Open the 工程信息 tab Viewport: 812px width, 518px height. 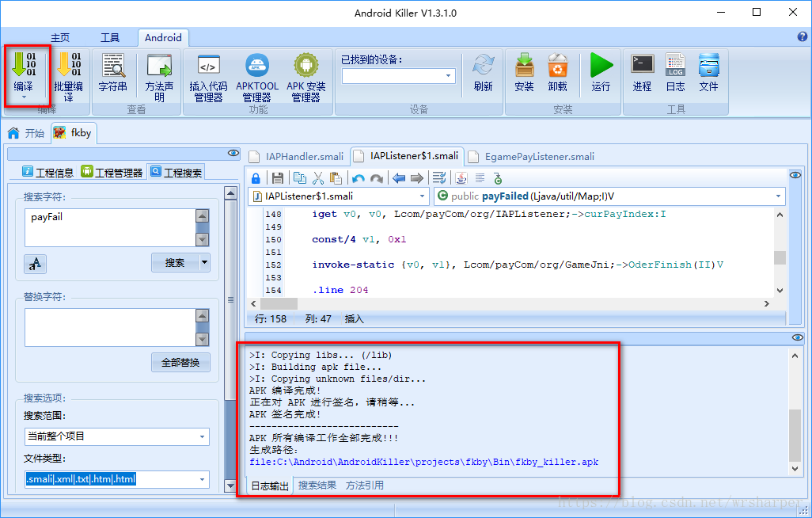pos(48,172)
